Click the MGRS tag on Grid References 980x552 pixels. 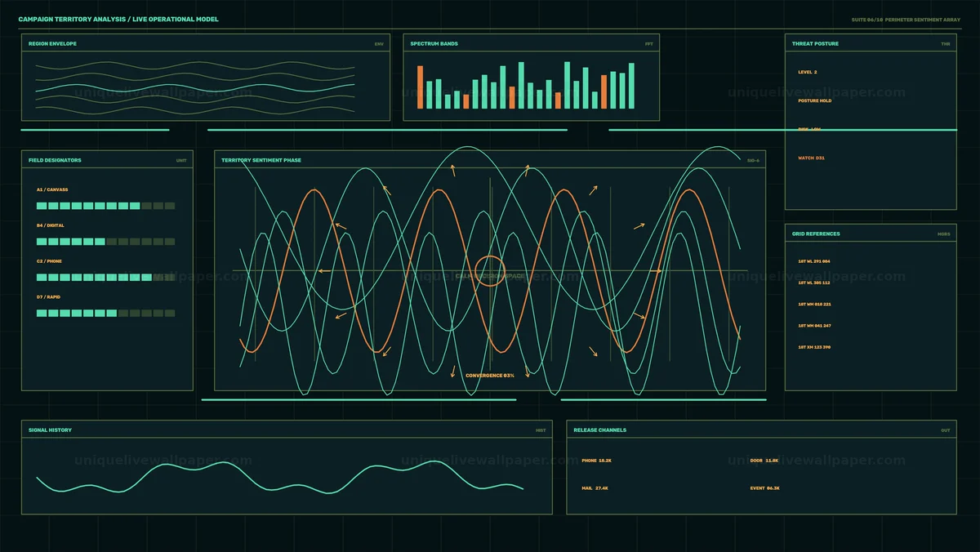pos(944,234)
